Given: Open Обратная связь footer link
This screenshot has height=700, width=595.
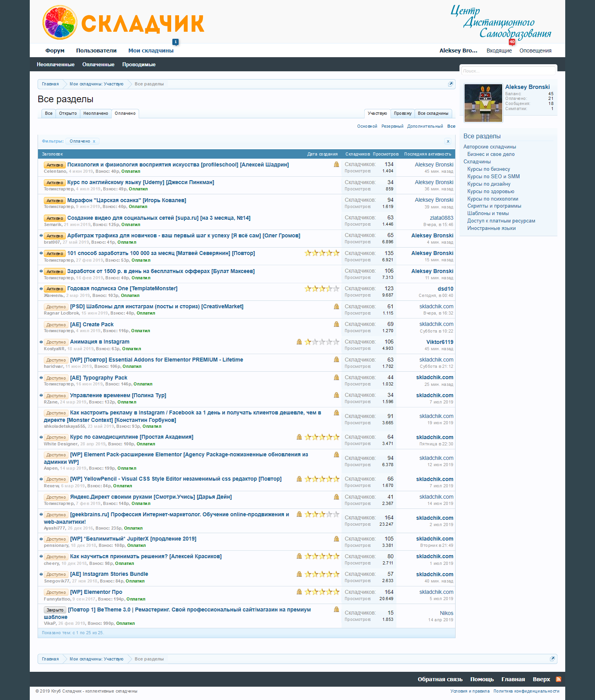Looking at the screenshot, I should (440, 679).
